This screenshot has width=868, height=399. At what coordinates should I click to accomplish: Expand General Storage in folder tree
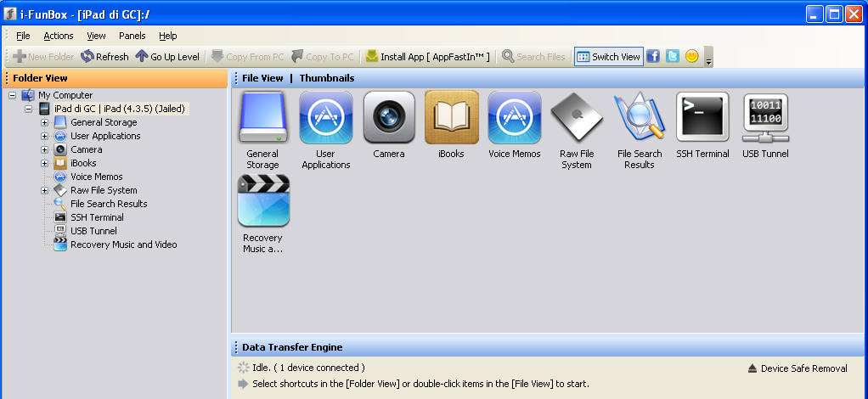[x=44, y=122]
